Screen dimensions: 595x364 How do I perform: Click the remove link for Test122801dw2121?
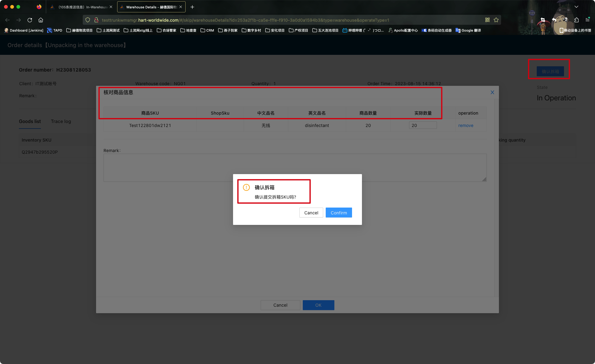[465, 125]
